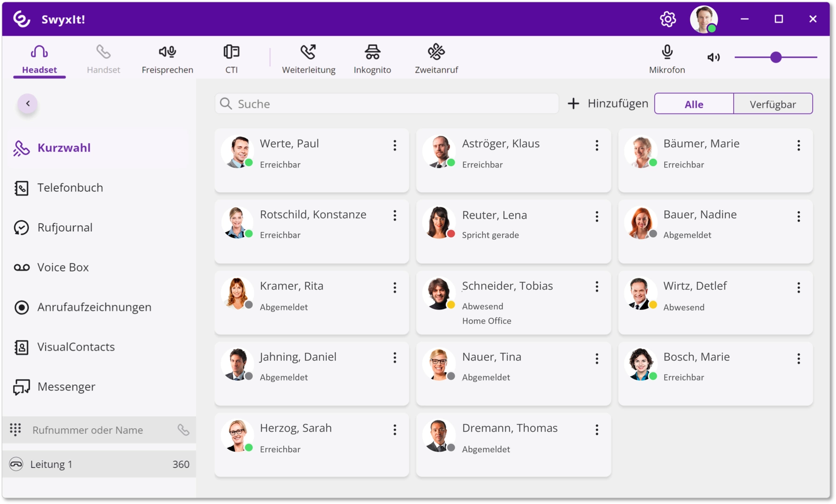Viewport: 836px width, 504px height.
Task: Adjust the volume slider handle
Action: tap(776, 57)
